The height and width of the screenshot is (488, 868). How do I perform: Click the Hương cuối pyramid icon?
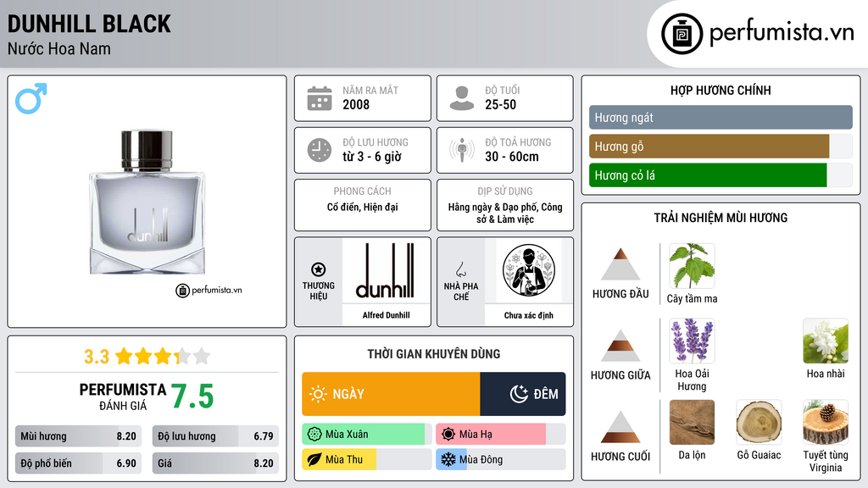coord(620,427)
